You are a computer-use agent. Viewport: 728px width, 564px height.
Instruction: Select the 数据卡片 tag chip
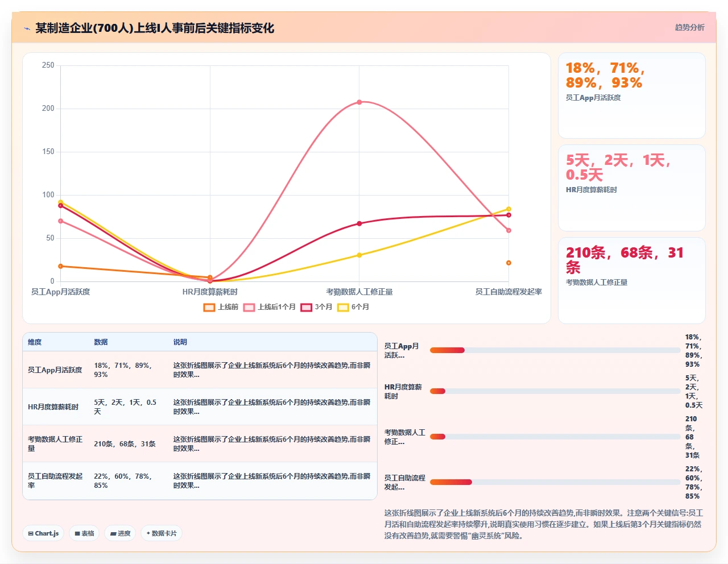click(162, 533)
